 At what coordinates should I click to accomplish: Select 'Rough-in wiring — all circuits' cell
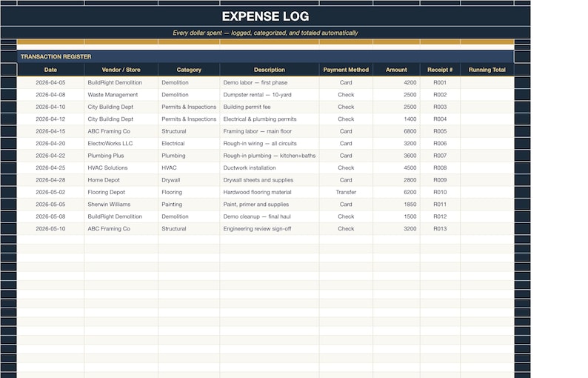(270, 143)
